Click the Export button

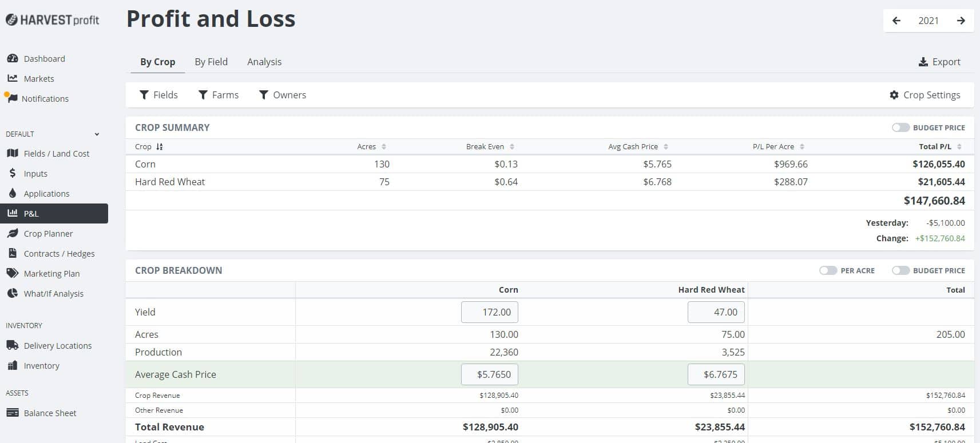[x=939, y=62]
